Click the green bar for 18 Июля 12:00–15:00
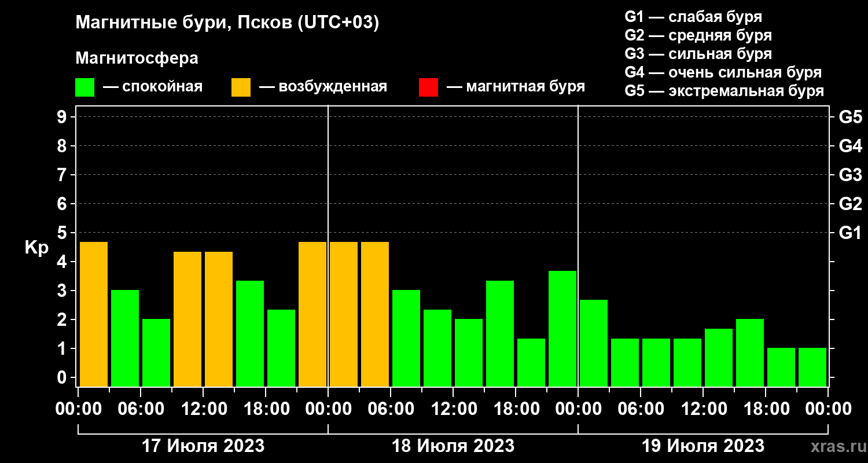 [x=469, y=353]
